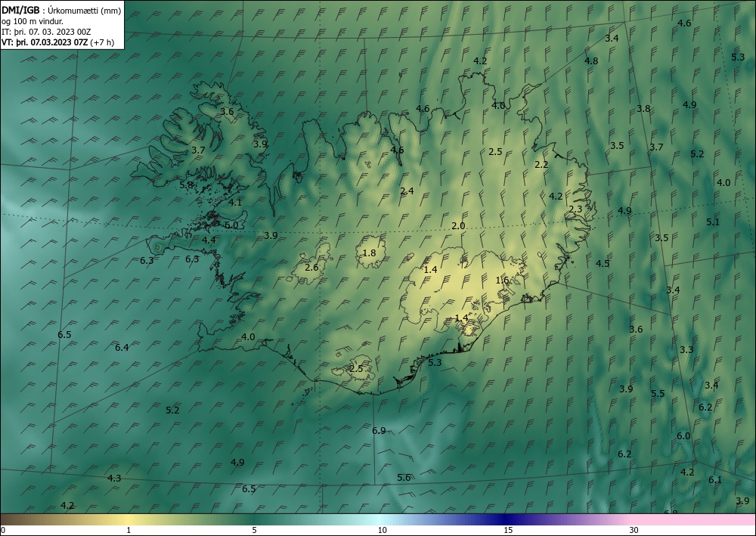Click the colour scale tick label 5
Screen dimensions: 756x536
tap(254, 531)
